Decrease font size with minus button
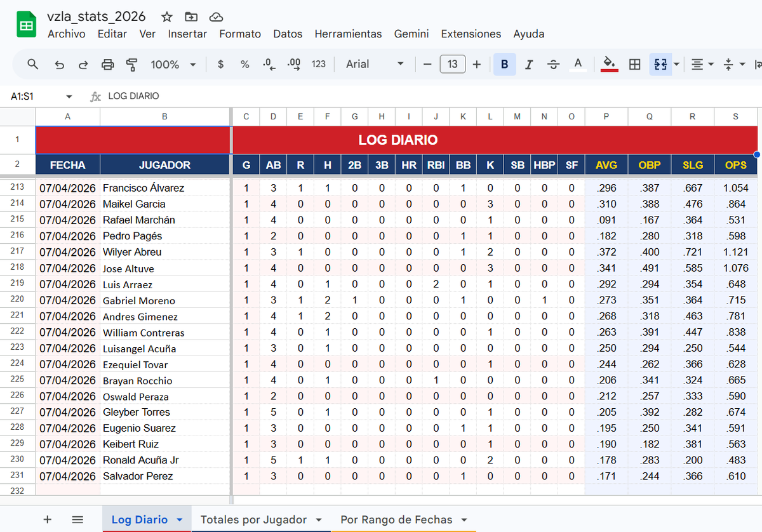762x532 pixels. click(x=427, y=64)
